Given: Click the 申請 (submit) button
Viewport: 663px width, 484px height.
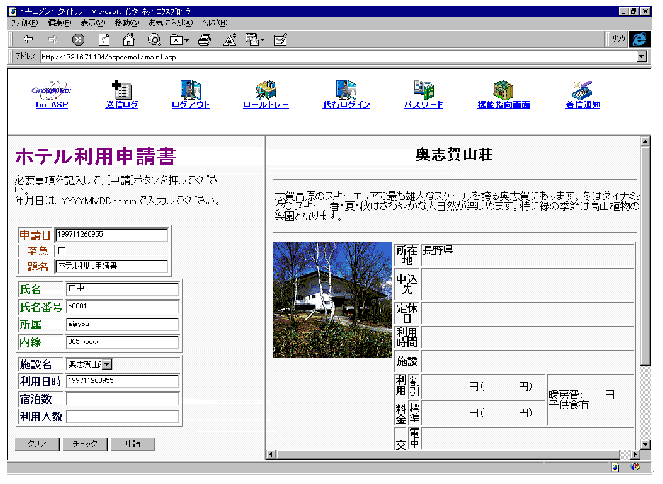Looking at the screenshot, I should (x=133, y=444).
